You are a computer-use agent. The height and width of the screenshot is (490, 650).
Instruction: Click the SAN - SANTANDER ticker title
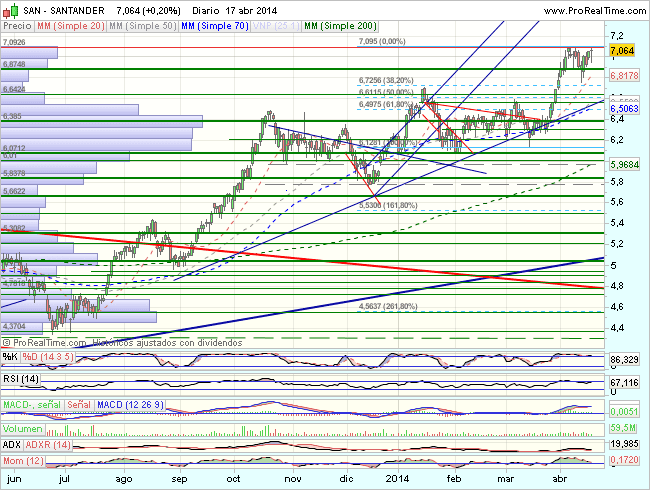coord(64,10)
